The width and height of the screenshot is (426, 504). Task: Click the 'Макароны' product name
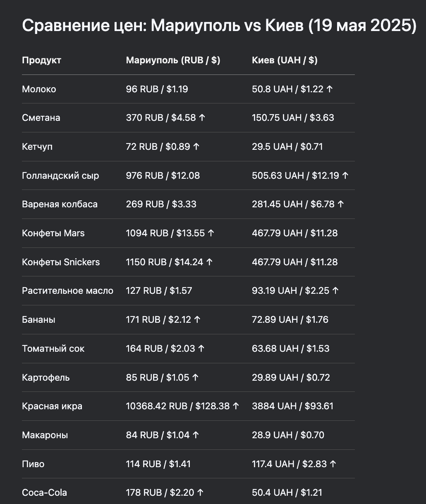[45, 435]
